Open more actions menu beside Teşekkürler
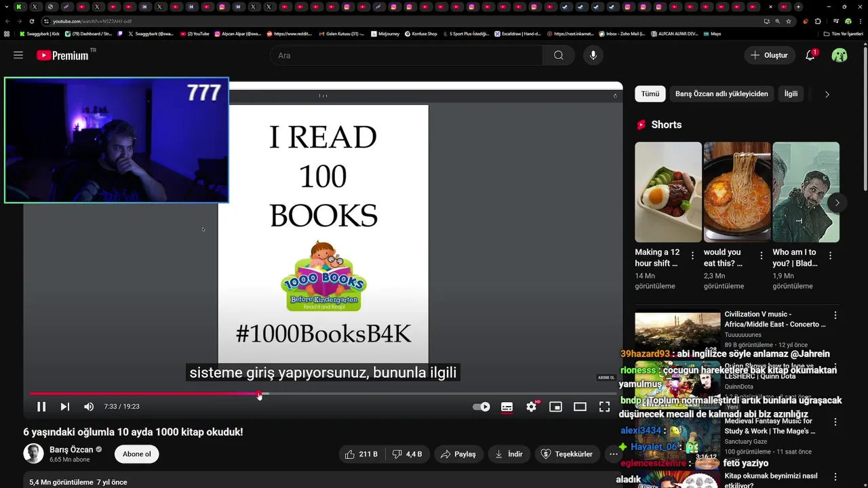Screen dimensions: 868x488 pyautogui.click(x=613, y=454)
